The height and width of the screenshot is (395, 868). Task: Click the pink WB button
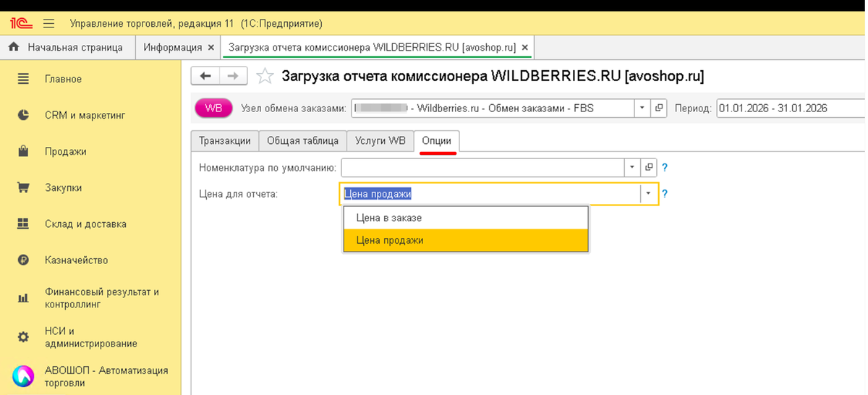pos(213,109)
